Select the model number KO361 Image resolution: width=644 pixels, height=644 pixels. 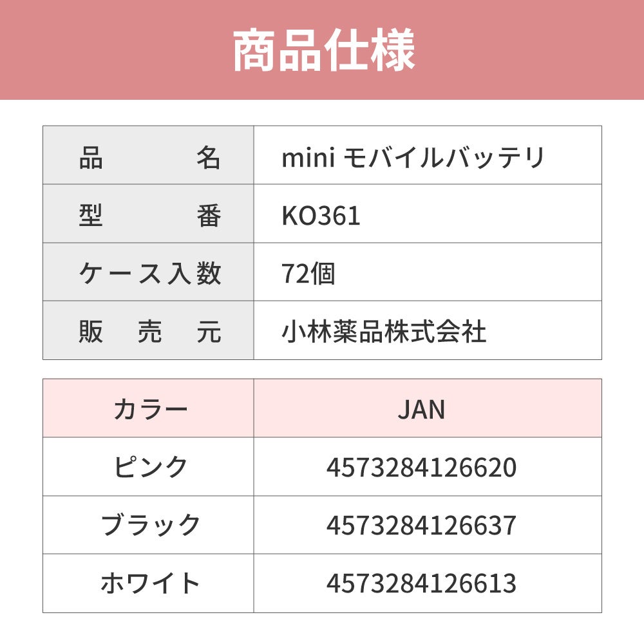(x=321, y=216)
